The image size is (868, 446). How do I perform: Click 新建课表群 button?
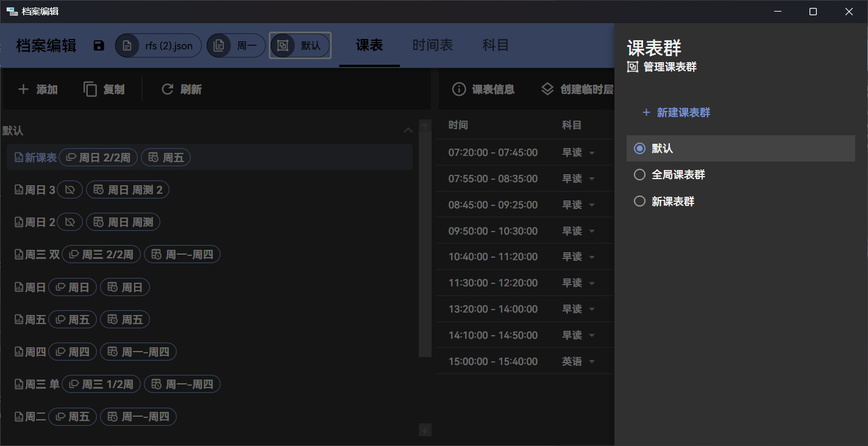(x=676, y=113)
